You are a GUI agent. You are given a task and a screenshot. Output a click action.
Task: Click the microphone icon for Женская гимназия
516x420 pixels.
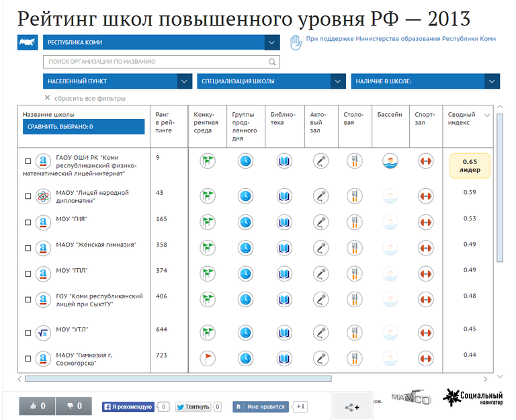(x=321, y=248)
